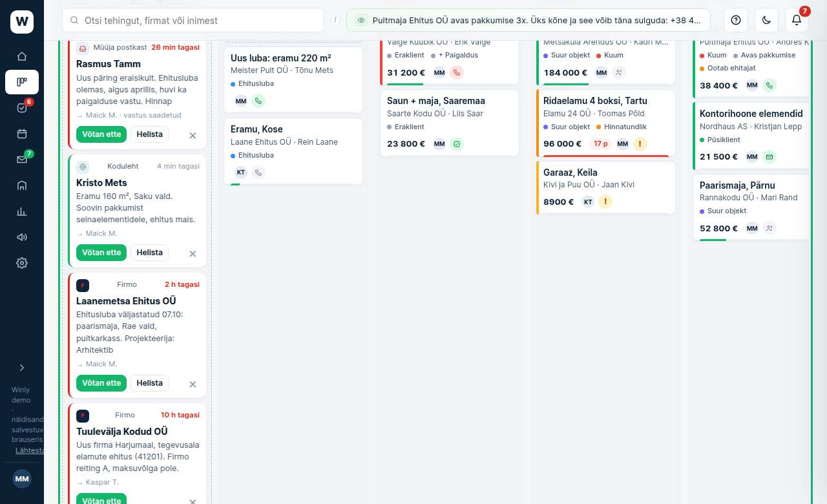Click warning icon on Ridaelamu 4 boksi card
This screenshot has width=827, height=504.
coord(640,143)
